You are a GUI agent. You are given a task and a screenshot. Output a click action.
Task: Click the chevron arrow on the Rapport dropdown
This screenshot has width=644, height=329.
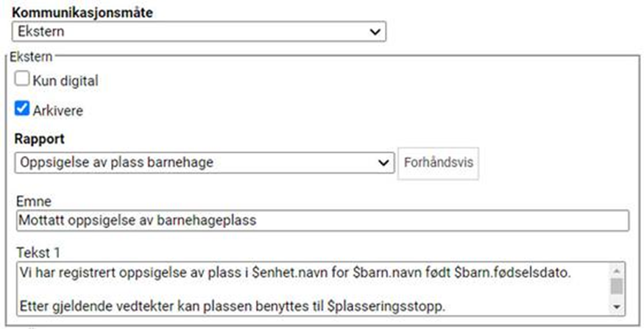[383, 162]
